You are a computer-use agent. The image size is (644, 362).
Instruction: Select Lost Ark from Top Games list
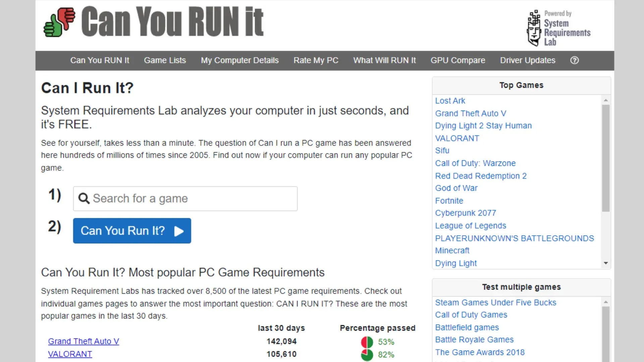click(450, 100)
